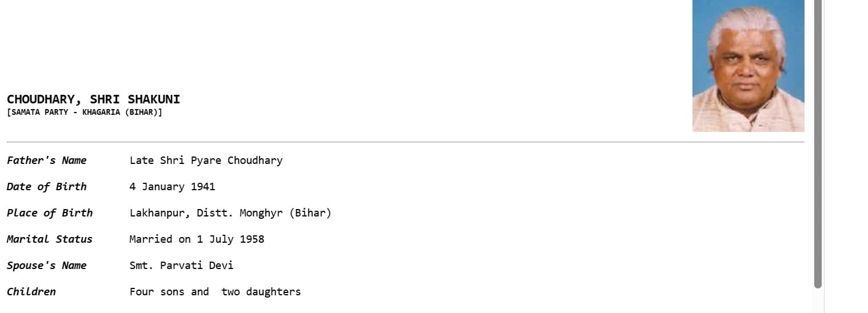Select the Date of Birth label

46,187
